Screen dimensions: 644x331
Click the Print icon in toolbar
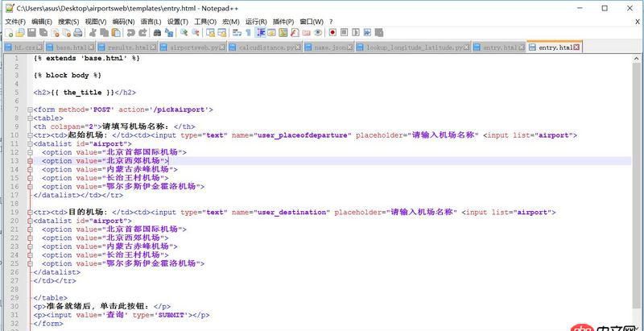point(77,33)
